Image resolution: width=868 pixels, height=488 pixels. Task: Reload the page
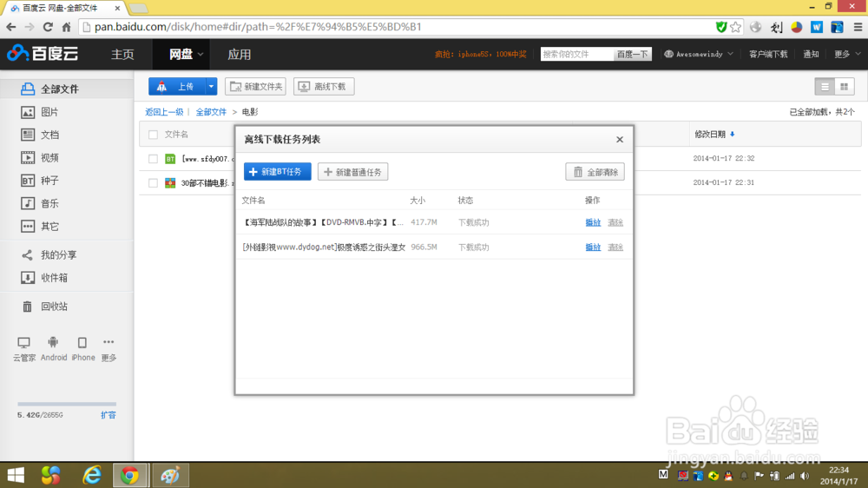[x=48, y=27]
